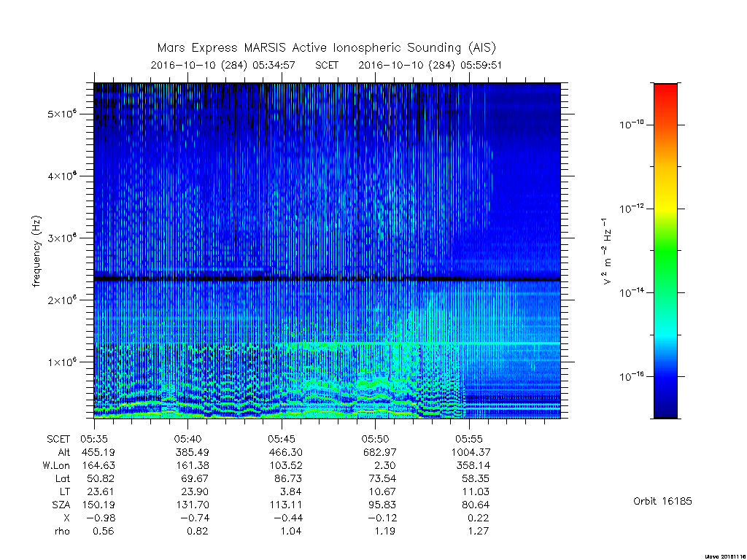Click rho value 1.04

click(x=291, y=532)
